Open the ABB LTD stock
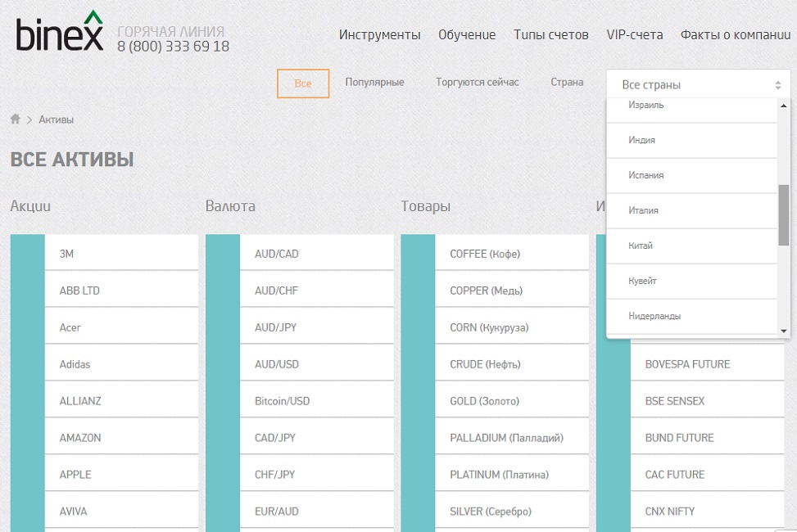 pyautogui.click(x=121, y=289)
